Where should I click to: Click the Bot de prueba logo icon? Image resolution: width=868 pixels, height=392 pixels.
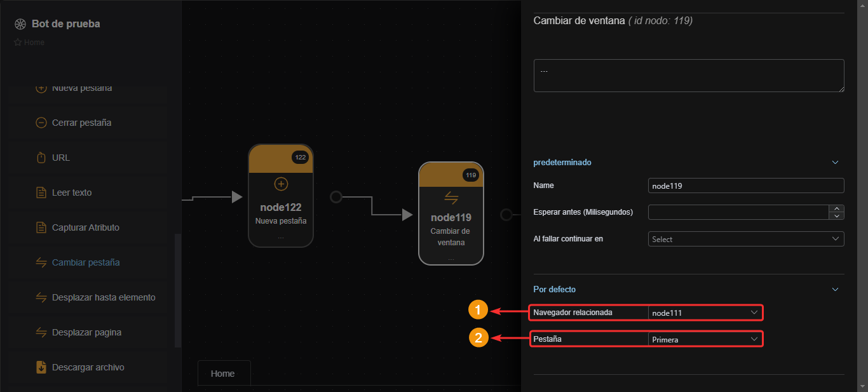click(x=20, y=24)
